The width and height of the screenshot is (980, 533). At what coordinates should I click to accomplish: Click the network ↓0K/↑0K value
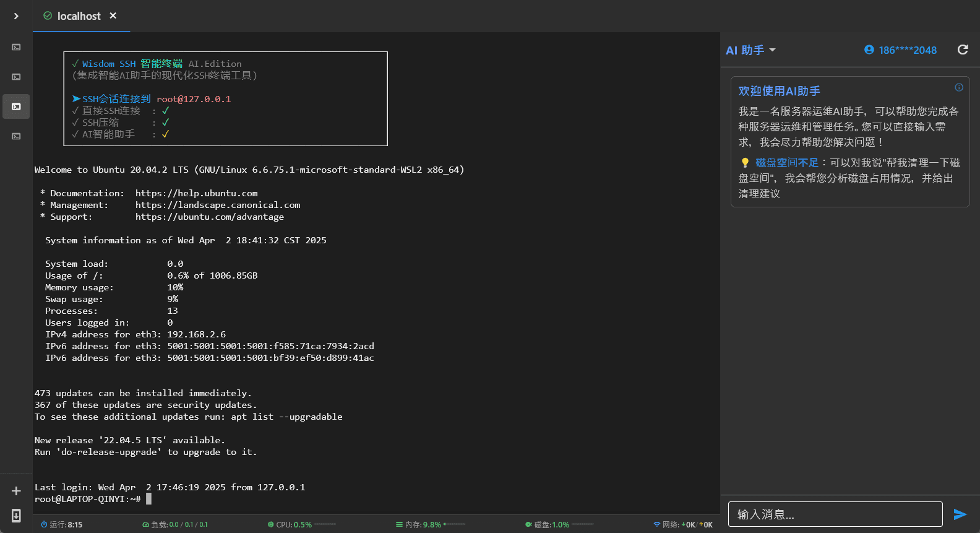(697, 524)
